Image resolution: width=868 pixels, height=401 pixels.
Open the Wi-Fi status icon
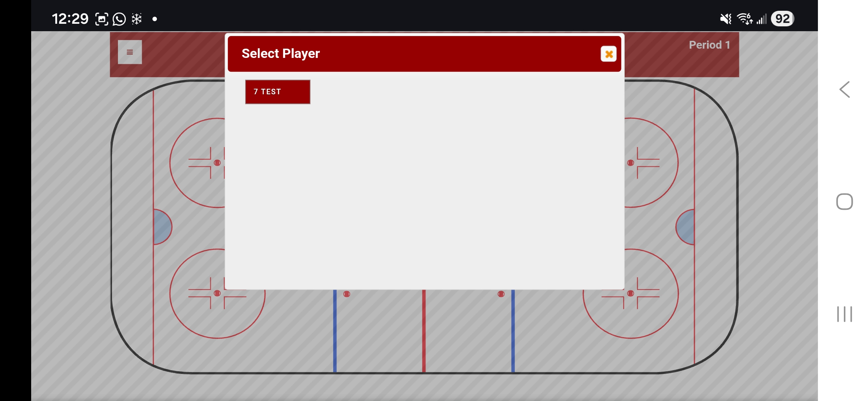tap(744, 18)
